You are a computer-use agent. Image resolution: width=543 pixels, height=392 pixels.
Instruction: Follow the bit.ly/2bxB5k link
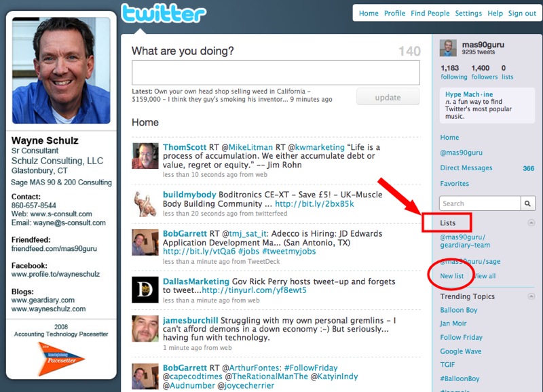(314, 203)
